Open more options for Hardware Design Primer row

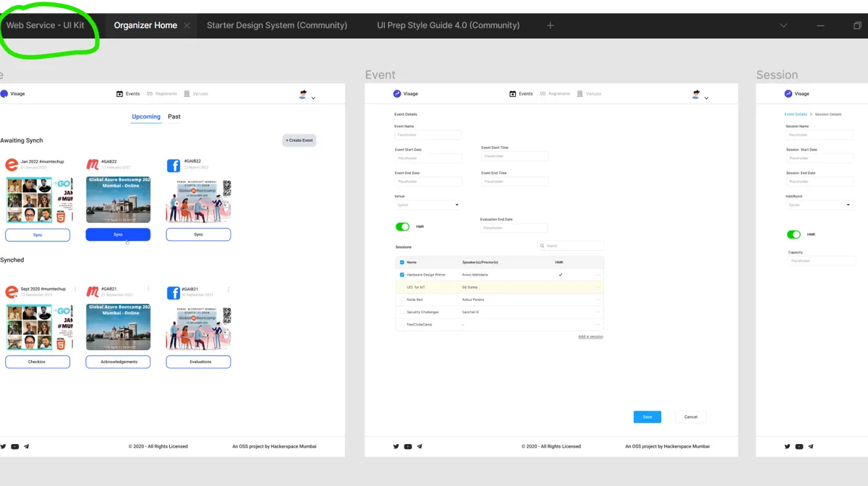[x=598, y=275]
